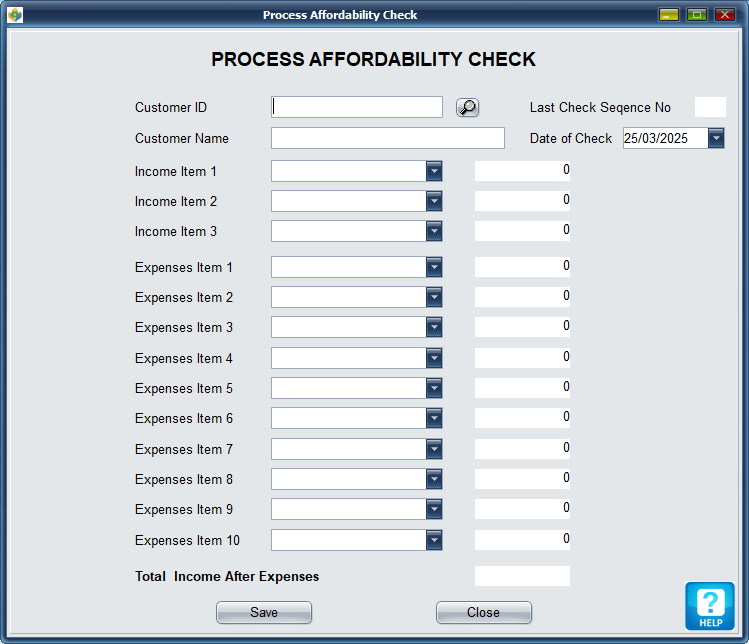Minimize the Process Affordability Check window
The height and width of the screenshot is (644, 749).
[x=668, y=15]
